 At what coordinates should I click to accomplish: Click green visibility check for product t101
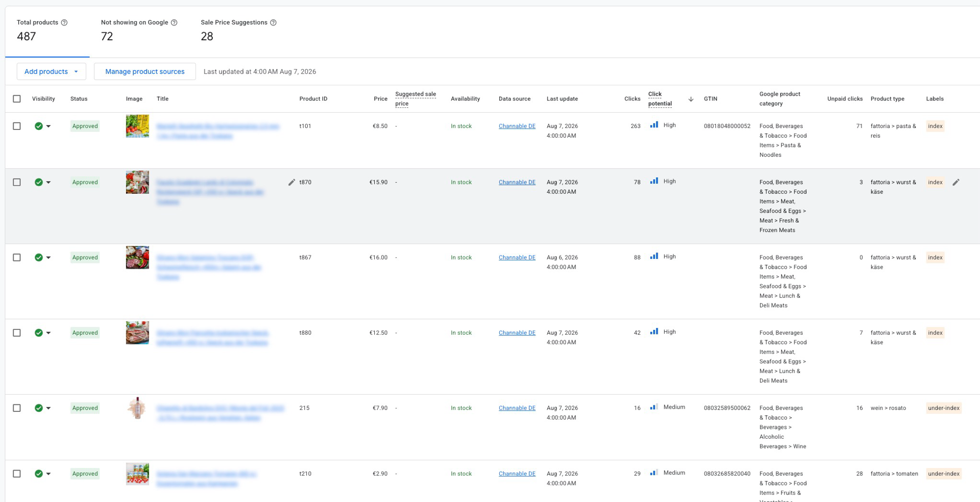(x=39, y=126)
